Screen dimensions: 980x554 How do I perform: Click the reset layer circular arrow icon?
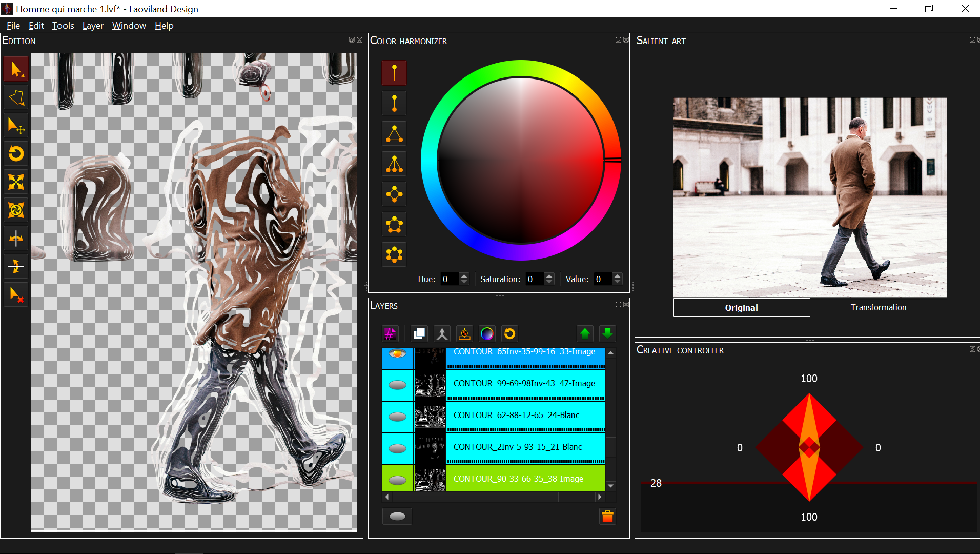[509, 334]
